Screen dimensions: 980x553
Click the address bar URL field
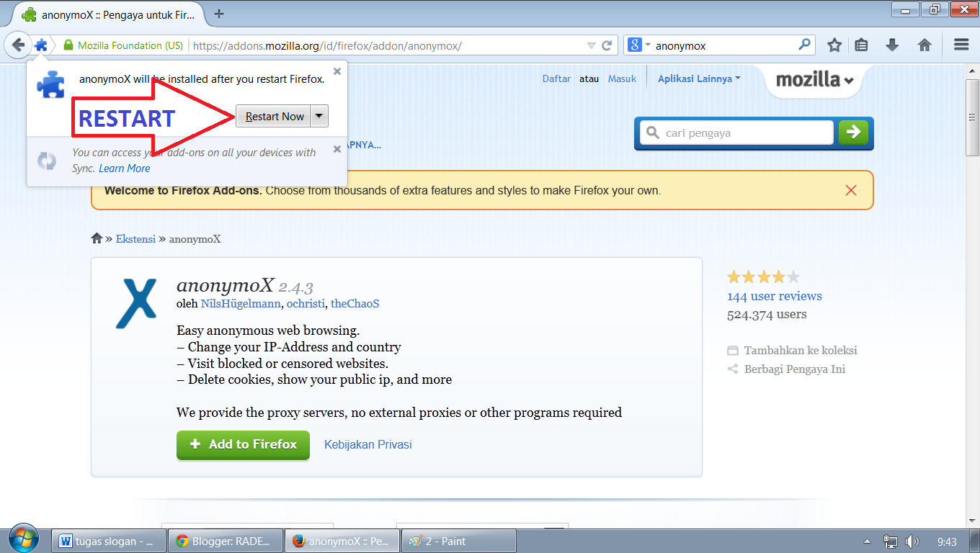pyautogui.click(x=388, y=45)
